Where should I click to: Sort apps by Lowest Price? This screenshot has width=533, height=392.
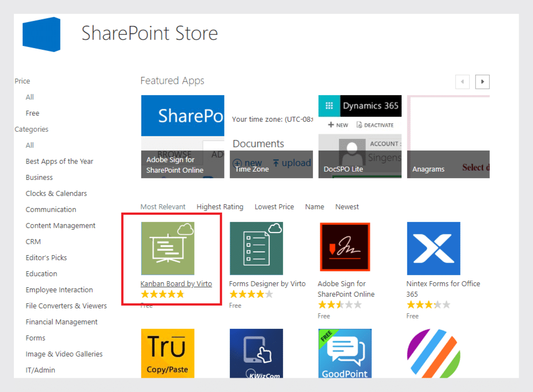274,207
